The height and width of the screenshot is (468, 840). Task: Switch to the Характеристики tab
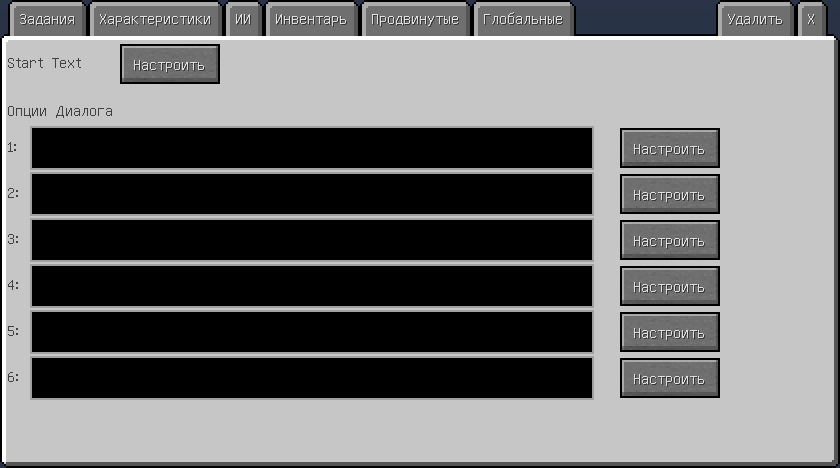pos(155,20)
